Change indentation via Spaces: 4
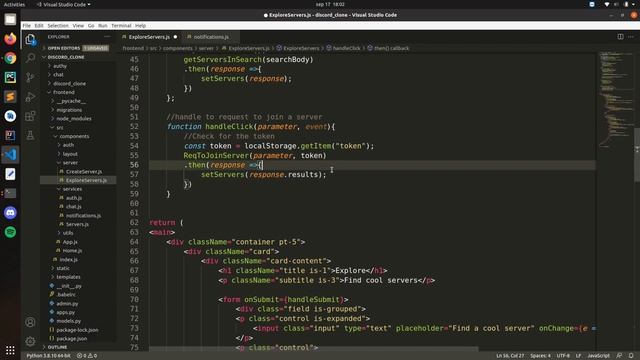This screenshot has width=640, height=360. pyautogui.click(x=540, y=356)
